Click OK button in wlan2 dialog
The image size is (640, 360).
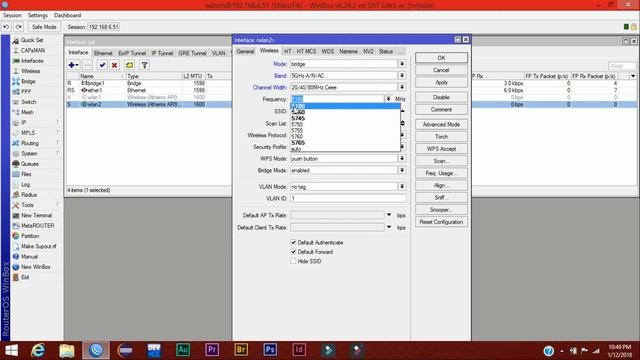441,58
